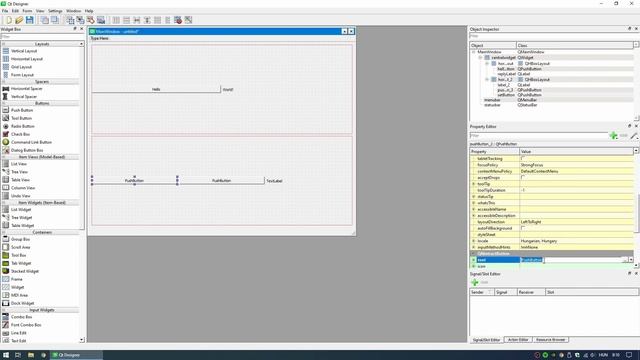Select the Grid Layout widget
Screen dimensions: 640x360
pos(21,67)
